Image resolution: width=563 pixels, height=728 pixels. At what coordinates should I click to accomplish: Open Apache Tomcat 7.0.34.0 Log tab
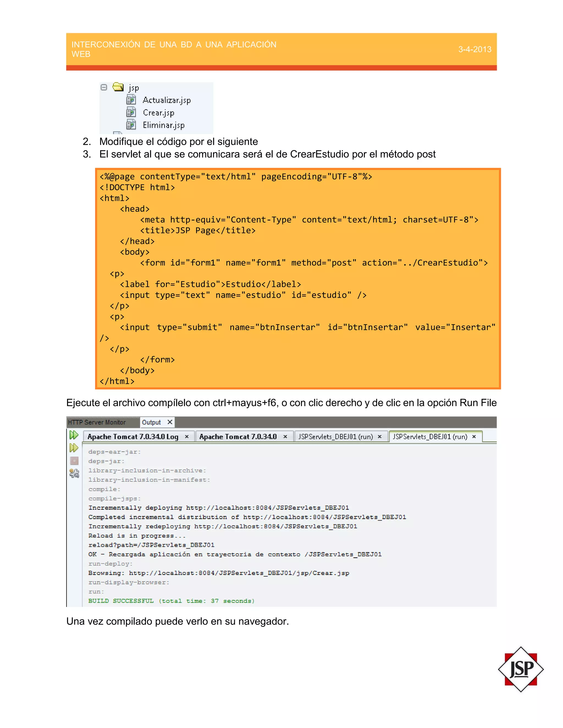tap(133, 437)
